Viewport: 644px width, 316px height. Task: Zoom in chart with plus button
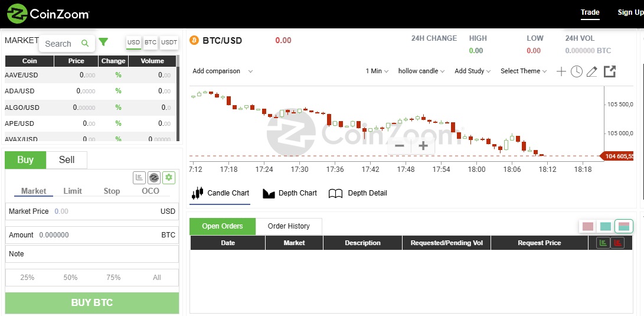[x=423, y=145]
